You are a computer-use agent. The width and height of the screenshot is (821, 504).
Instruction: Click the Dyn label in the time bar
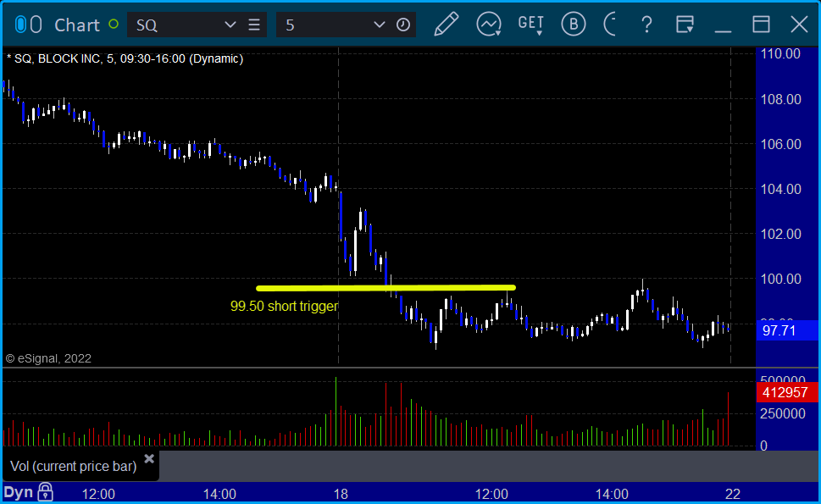pyautogui.click(x=19, y=492)
